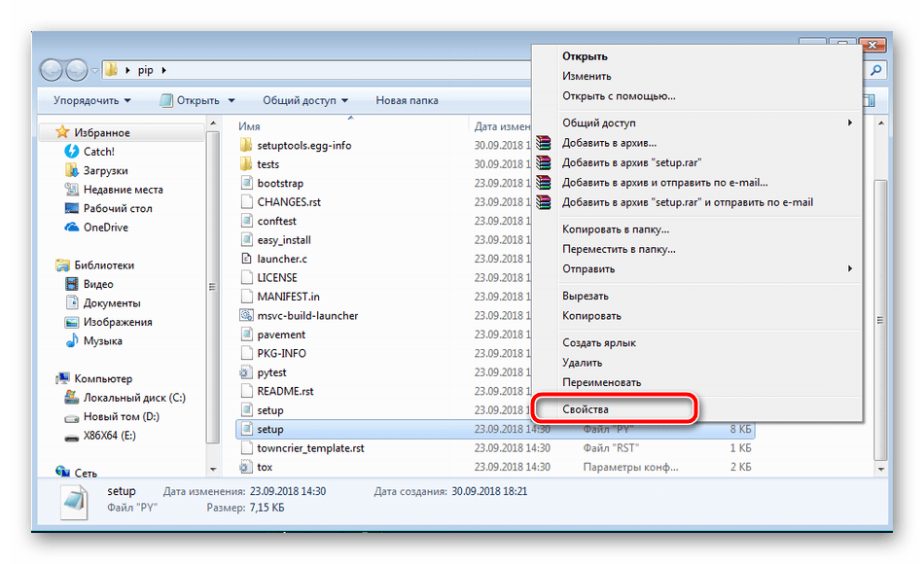Choose Вырезать in context menu
This screenshot has height=564, width=924.
click(x=586, y=296)
